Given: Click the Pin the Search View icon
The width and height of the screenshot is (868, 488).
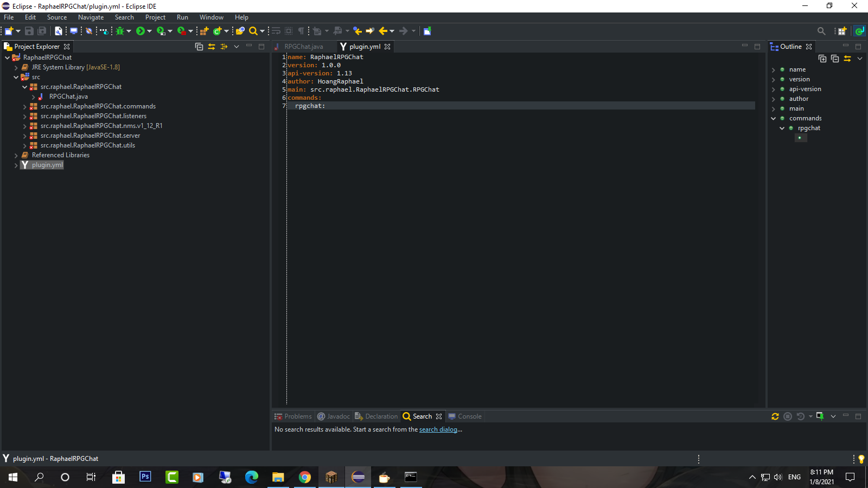Looking at the screenshot, I should (x=820, y=416).
